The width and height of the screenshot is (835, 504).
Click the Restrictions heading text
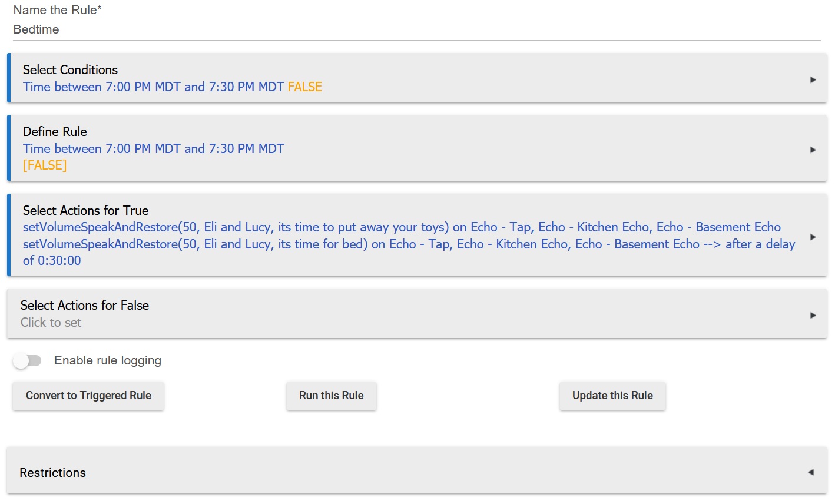[52, 472]
